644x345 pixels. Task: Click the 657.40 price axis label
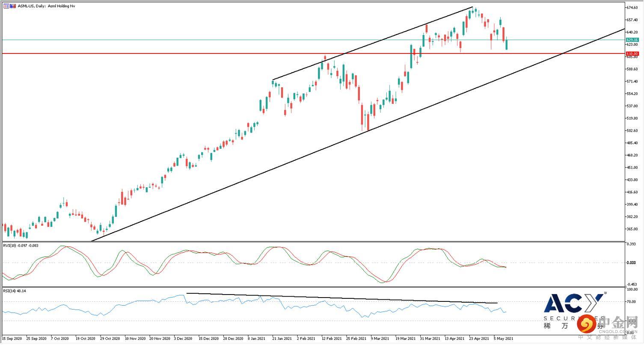click(632, 20)
